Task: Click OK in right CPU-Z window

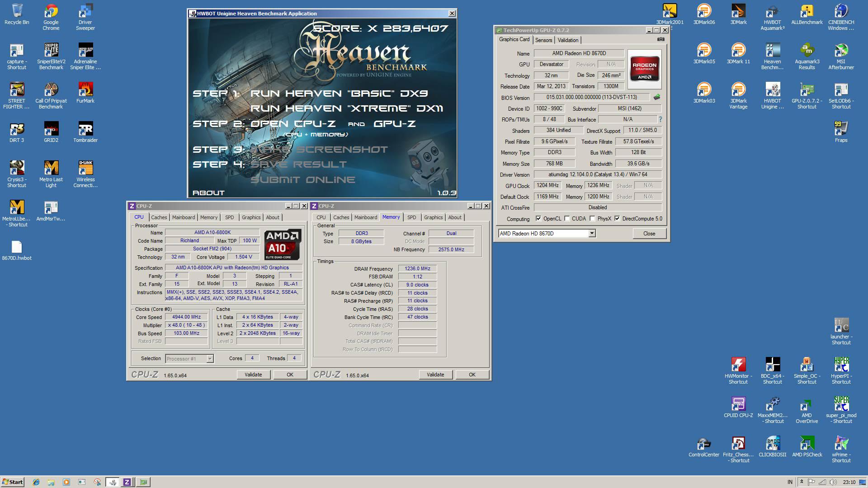Action: point(472,375)
